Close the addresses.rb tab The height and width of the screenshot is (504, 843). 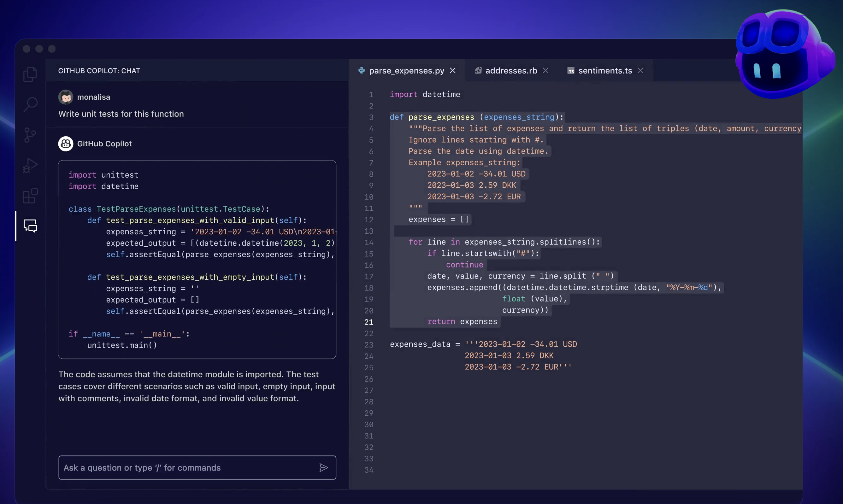point(545,70)
